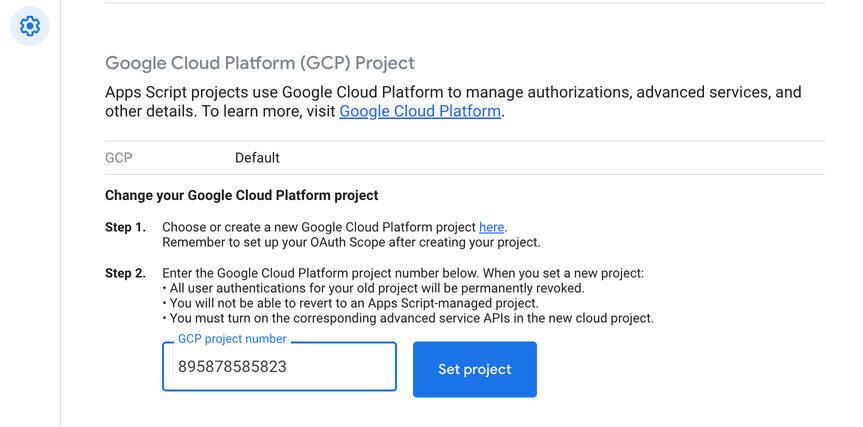Click the 'Step 2.' label
The width and height of the screenshot is (863, 427).
coord(125,273)
